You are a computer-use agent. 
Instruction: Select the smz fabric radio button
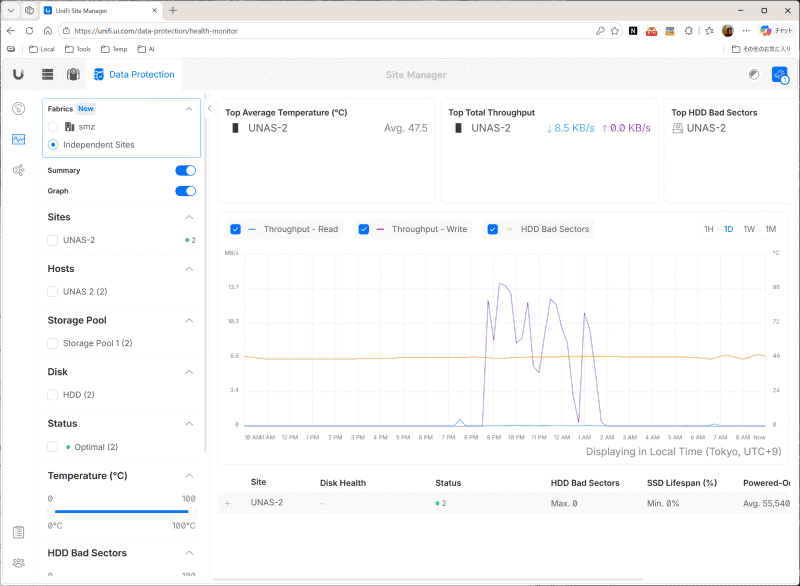coord(53,126)
